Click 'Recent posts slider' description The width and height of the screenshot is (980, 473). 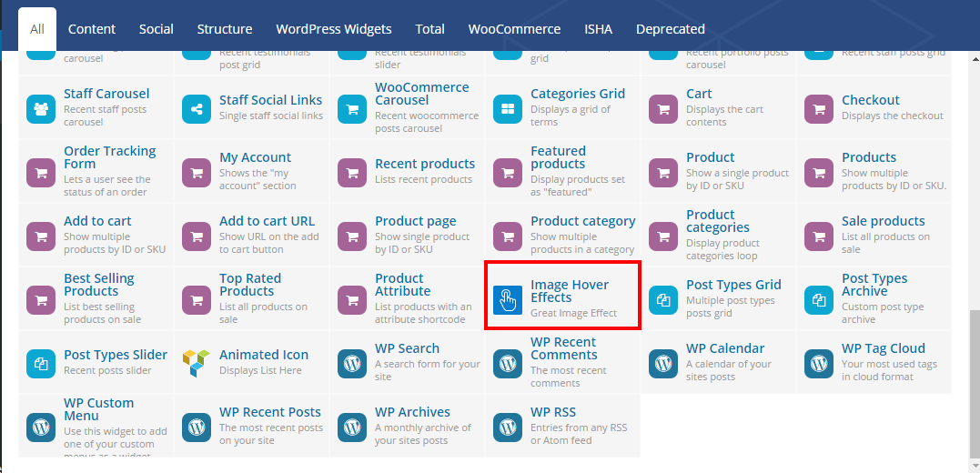[107, 370]
